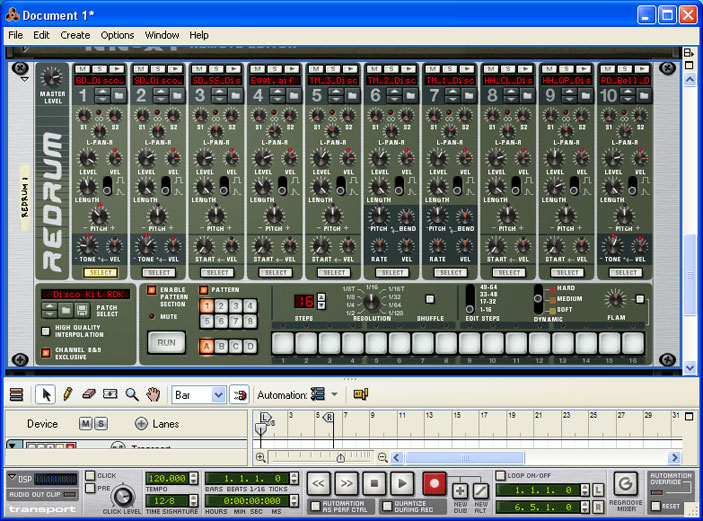The height and width of the screenshot is (521, 703).
Task: Toggle Channel 8&9 Exclusive
Action: 45,353
